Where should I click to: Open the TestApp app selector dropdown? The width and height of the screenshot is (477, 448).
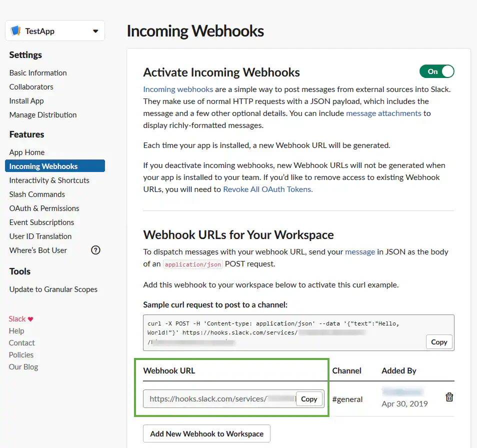click(x=55, y=30)
